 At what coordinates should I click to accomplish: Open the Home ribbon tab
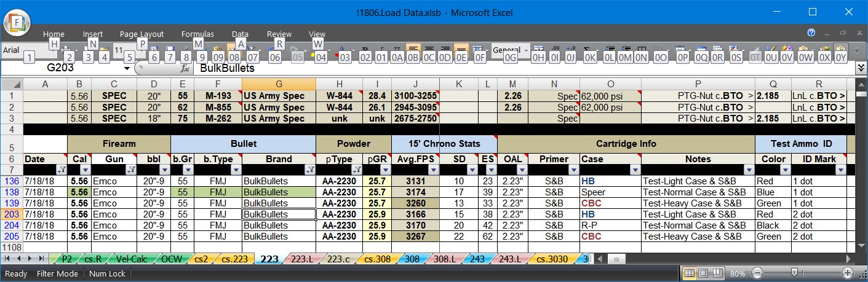[54, 34]
